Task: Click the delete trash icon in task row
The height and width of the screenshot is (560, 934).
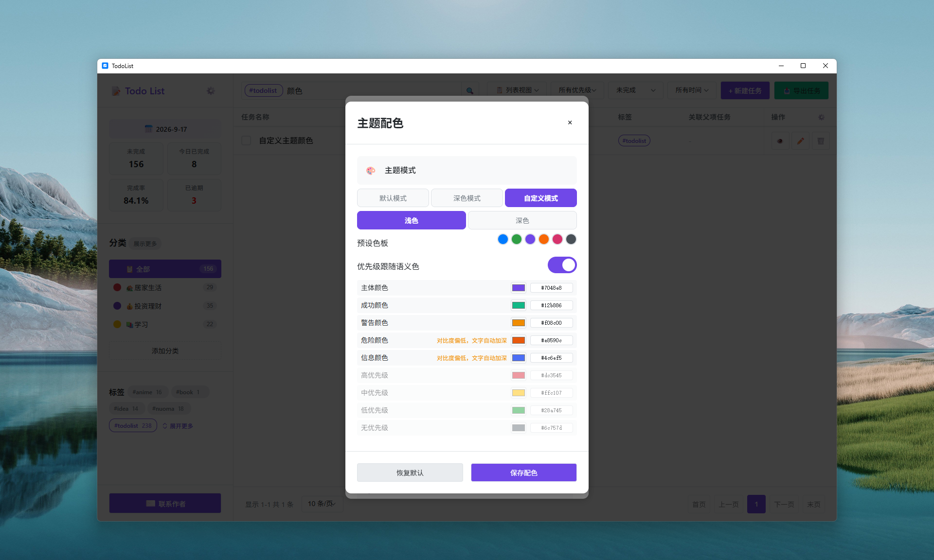Action: pyautogui.click(x=821, y=141)
